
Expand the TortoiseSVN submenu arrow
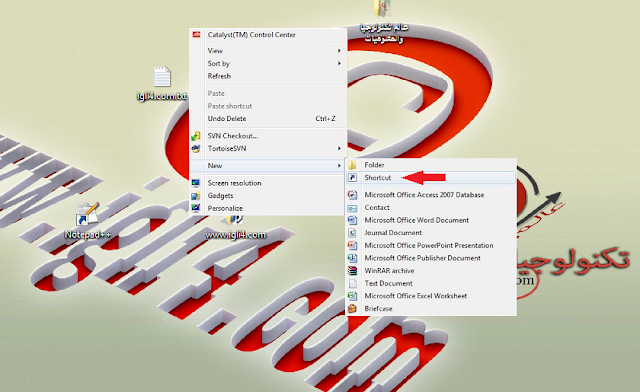click(339, 148)
